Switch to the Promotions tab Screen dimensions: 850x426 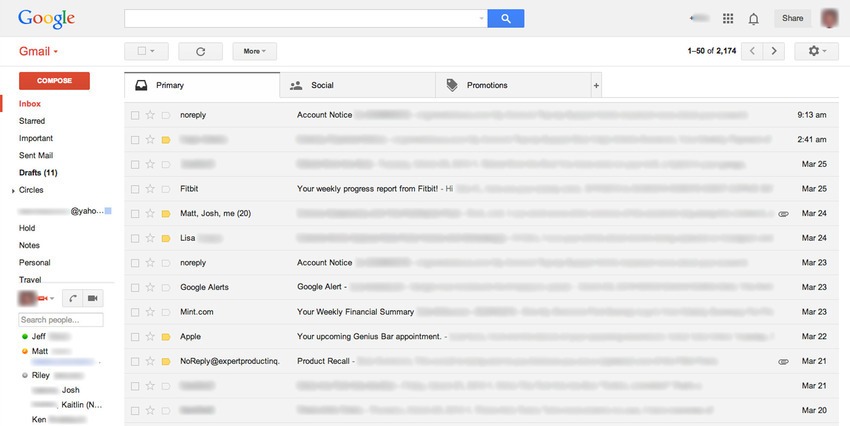pos(487,86)
